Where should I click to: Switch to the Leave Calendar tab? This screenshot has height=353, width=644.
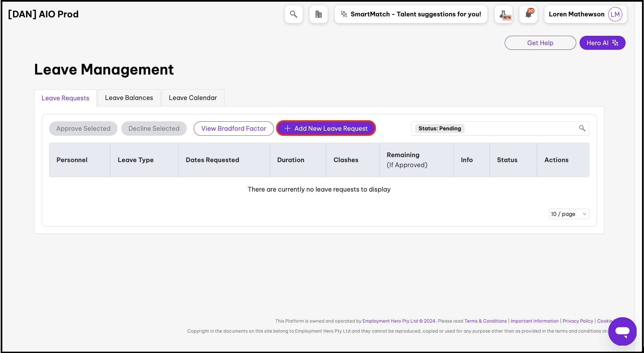tap(193, 98)
